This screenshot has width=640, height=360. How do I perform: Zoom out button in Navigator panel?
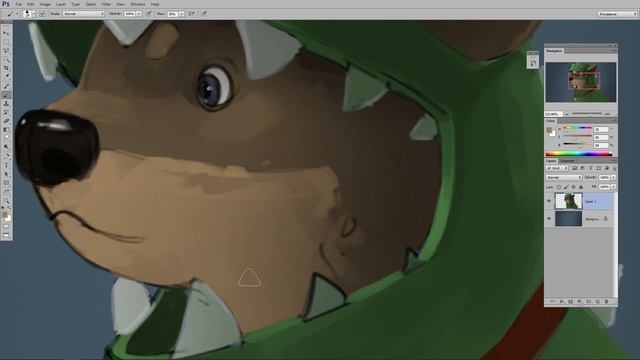click(x=567, y=114)
